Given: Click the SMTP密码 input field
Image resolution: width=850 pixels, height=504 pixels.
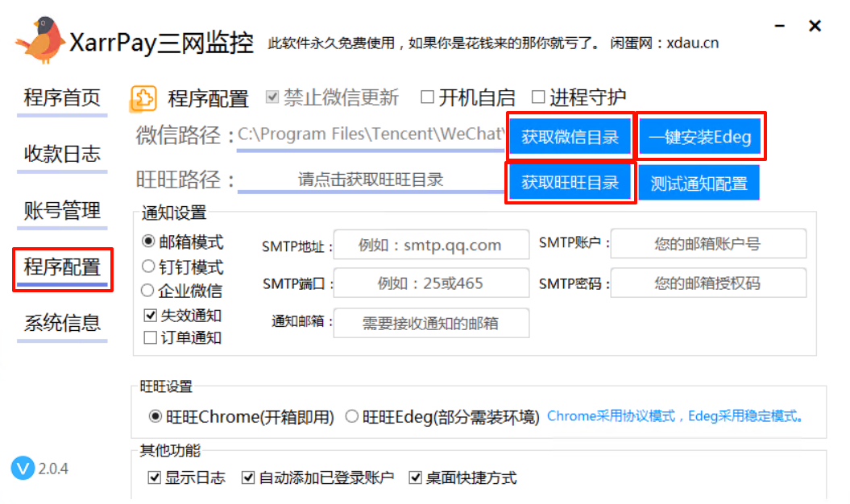Looking at the screenshot, I should point(707,283).
